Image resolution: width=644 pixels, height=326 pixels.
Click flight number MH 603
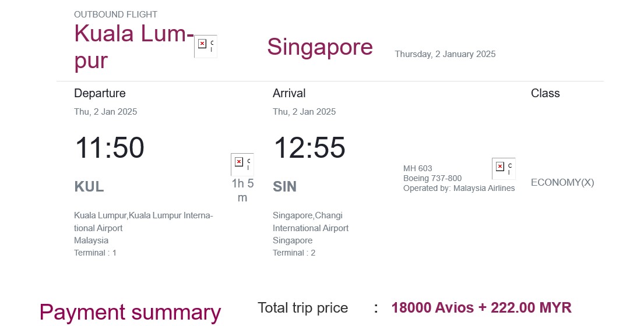[x=418, y=169]
